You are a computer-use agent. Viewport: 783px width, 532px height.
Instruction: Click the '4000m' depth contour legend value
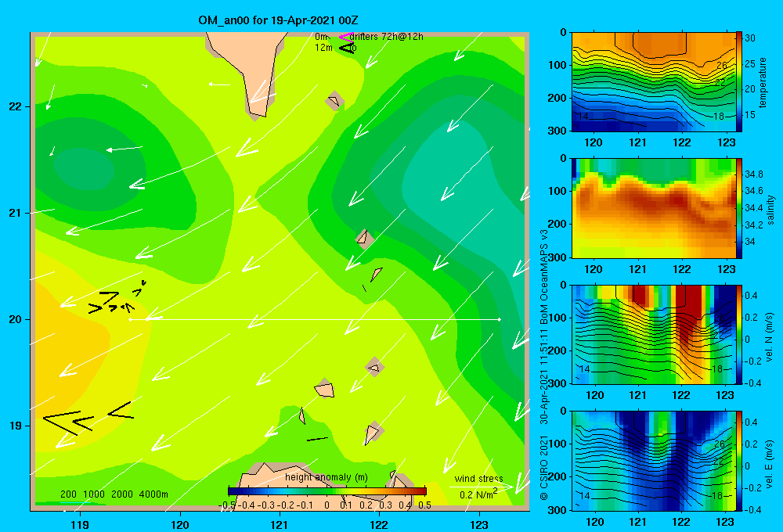point(153,494)
